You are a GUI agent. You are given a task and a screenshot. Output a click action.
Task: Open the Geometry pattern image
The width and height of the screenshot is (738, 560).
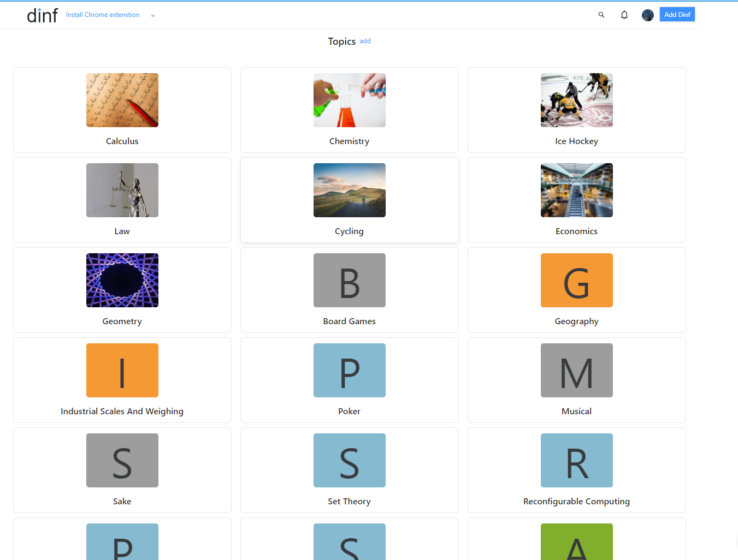pyautogui.click(x=122, y=281)
